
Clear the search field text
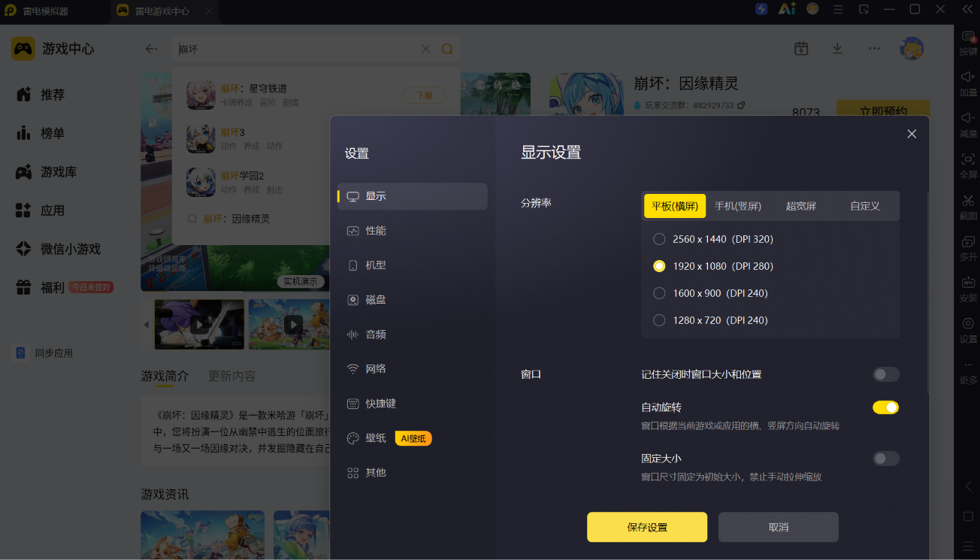pos(425,49)
